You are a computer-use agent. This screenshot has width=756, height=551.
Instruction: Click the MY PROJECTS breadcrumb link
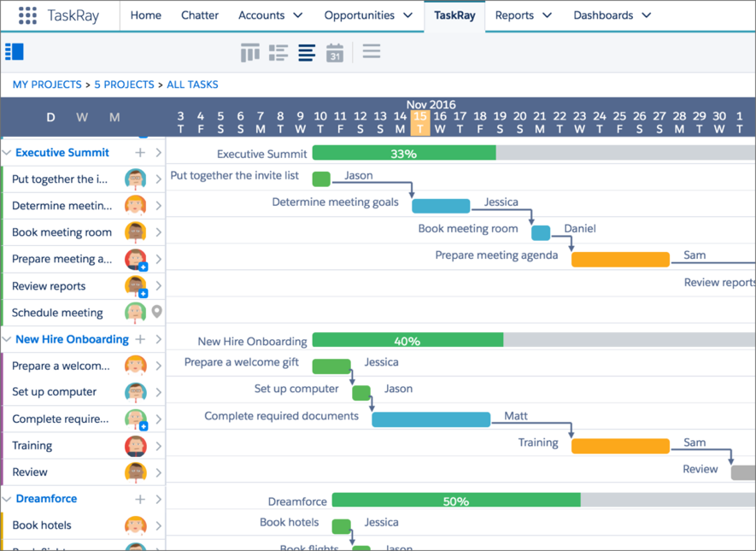point(47,85)
